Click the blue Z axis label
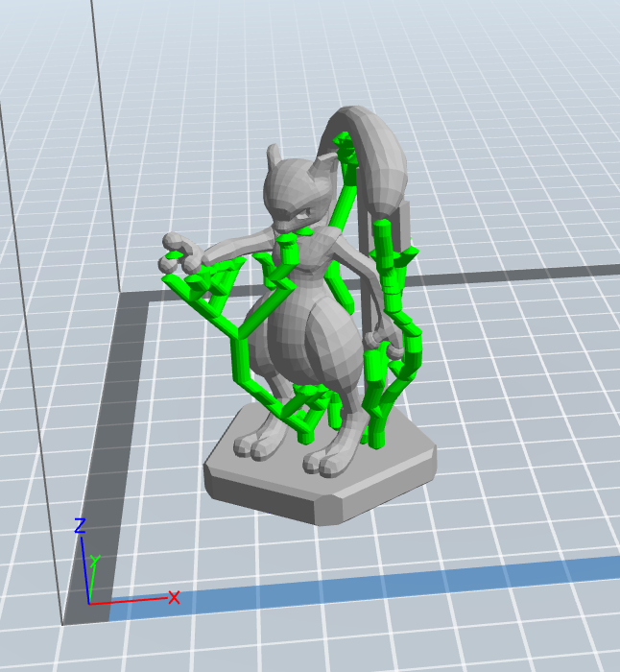The height and width of the screenshot is (672, 620). click(x=80, y=525)
